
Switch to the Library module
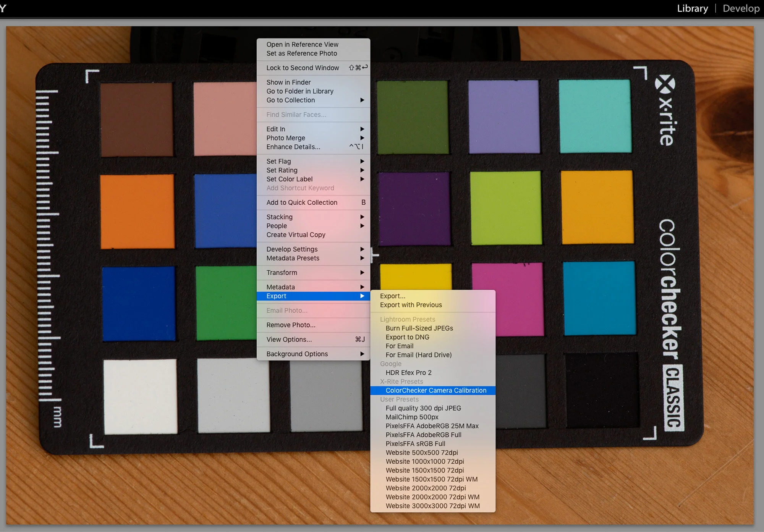692,8
